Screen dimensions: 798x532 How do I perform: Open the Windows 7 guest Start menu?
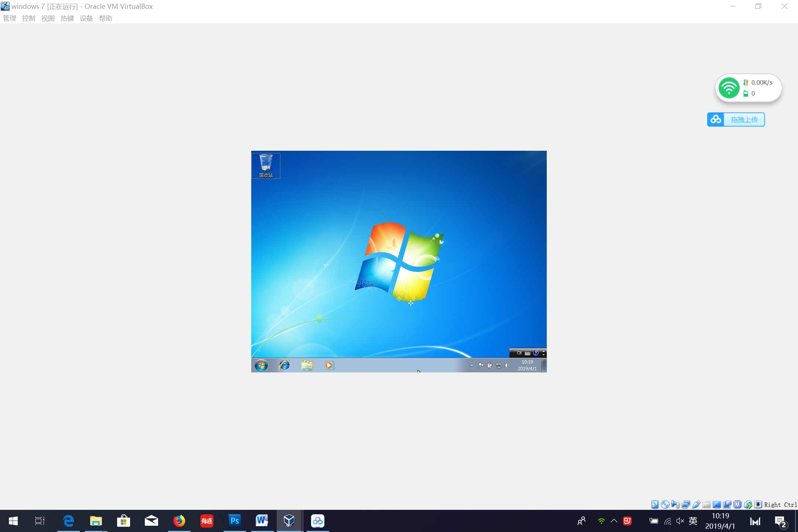[261, 365]
